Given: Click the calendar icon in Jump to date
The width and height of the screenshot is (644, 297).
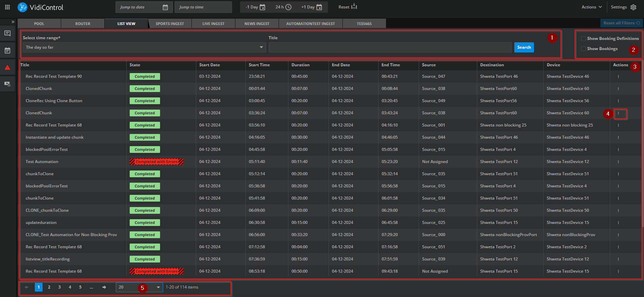Looking at the screenshot, I should coord(165,7).
